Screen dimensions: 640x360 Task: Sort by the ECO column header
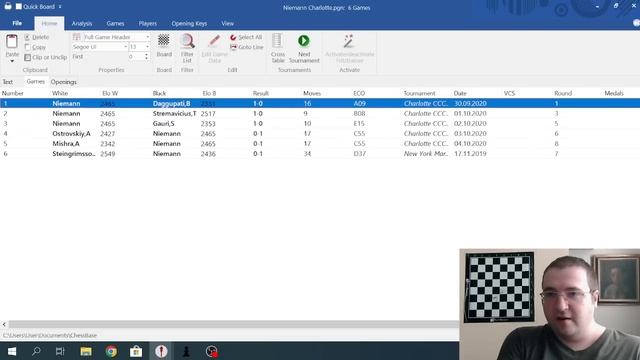tap(359, 93)
